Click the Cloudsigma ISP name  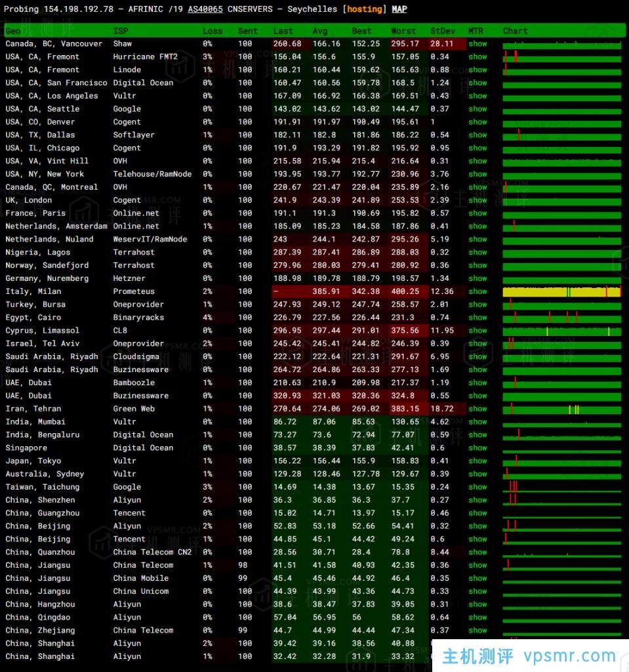(136, 356)
